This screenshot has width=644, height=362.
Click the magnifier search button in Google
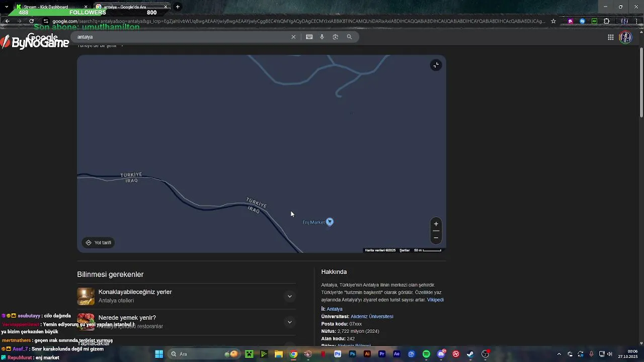click(x=349, y=37)
